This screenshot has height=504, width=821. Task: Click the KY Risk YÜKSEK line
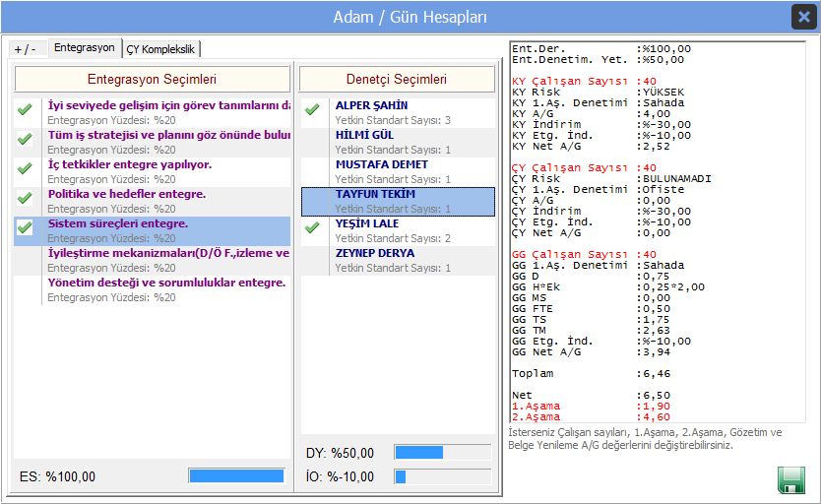598,93
